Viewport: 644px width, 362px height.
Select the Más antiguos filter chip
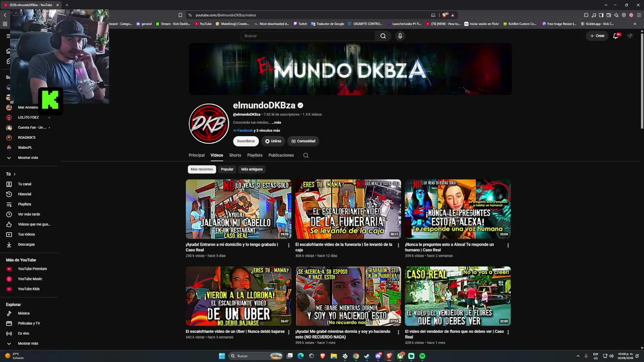[252, 169]
